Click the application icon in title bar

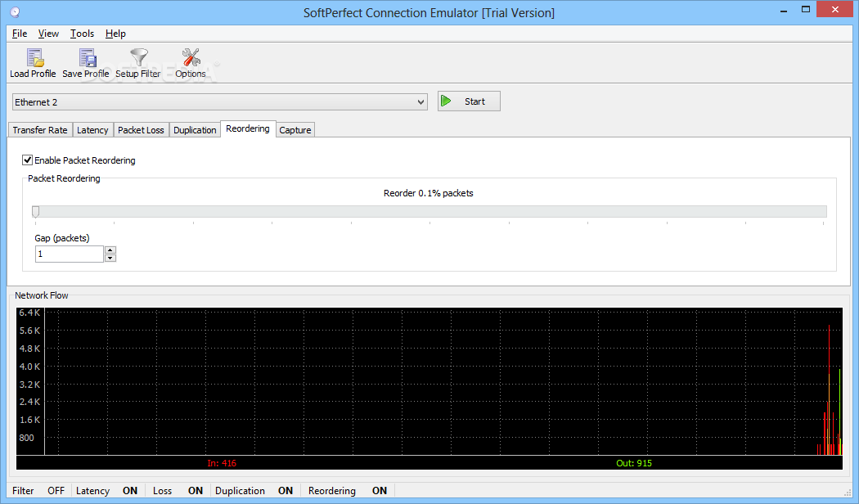15,12
